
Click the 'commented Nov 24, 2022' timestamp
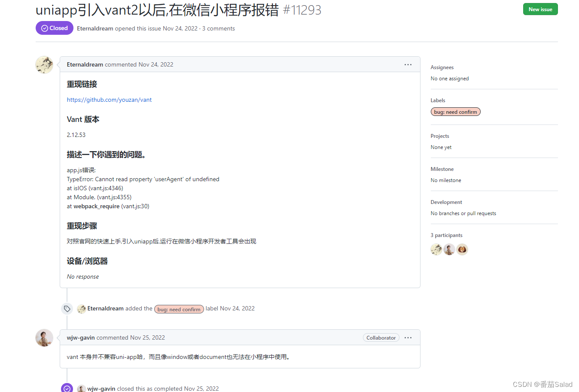[139, 64]
